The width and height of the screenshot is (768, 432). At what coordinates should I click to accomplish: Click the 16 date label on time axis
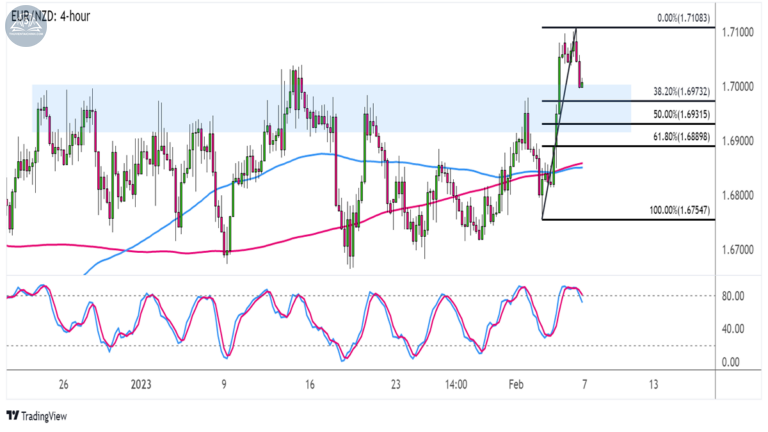pyautogui.click(x=310, y=384)
